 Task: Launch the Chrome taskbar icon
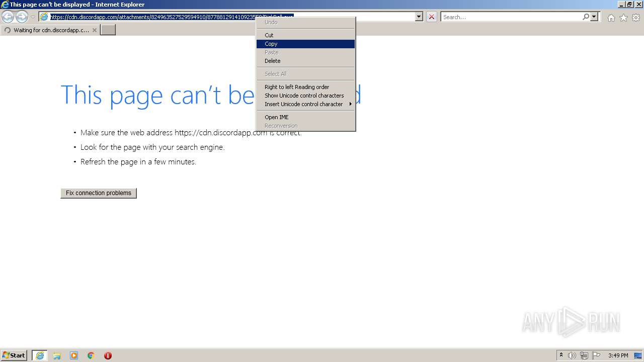pyautogui.click(x=91, y=355)
